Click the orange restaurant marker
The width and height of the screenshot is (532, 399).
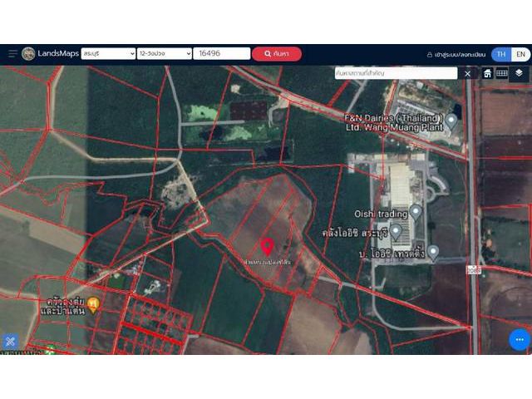point(94,304)
